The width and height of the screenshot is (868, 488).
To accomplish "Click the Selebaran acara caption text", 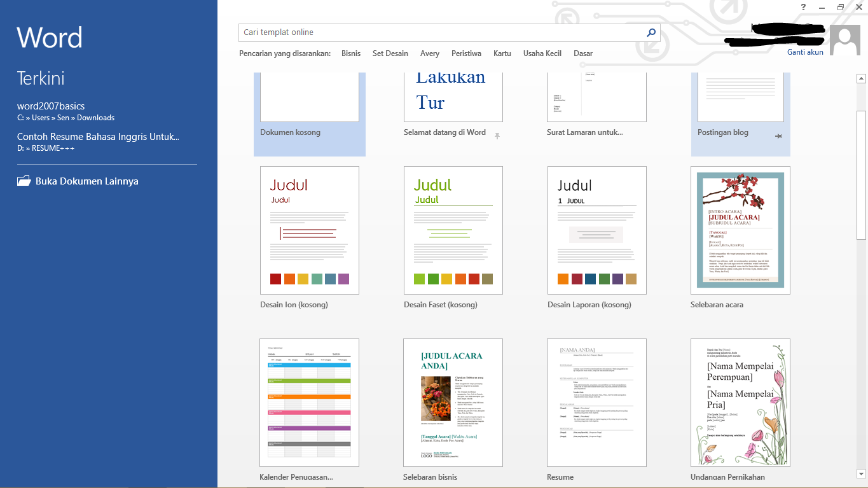I will click(x=717, y=305).
